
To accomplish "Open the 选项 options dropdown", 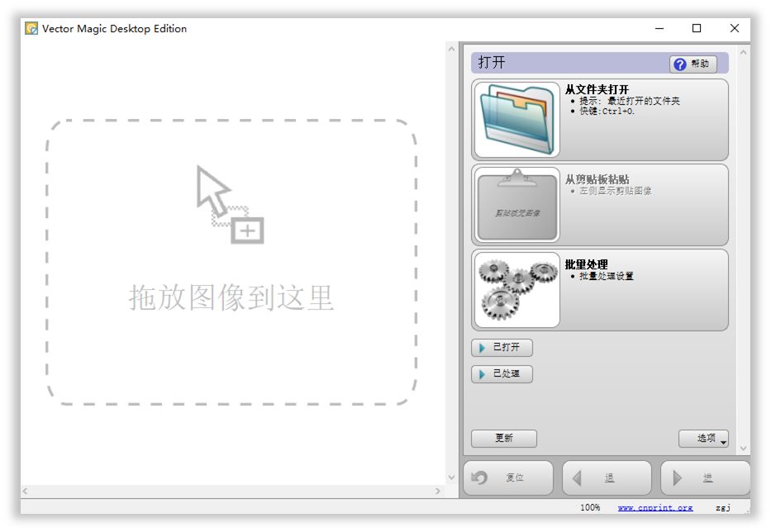I will coord(703,438).
